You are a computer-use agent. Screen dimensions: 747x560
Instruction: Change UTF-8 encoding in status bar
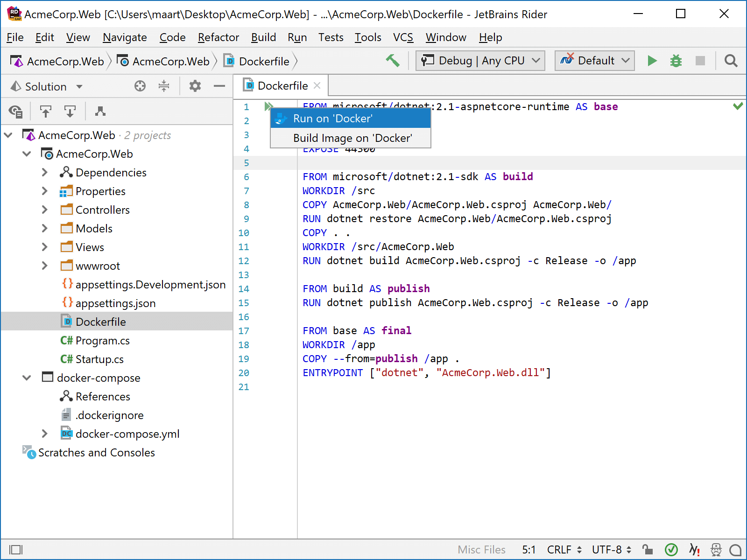612,550
